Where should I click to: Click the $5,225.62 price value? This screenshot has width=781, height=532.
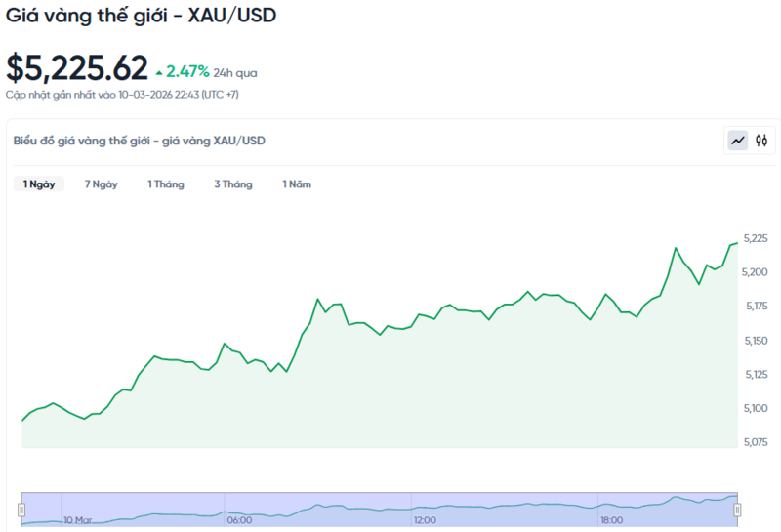[77, 68]
